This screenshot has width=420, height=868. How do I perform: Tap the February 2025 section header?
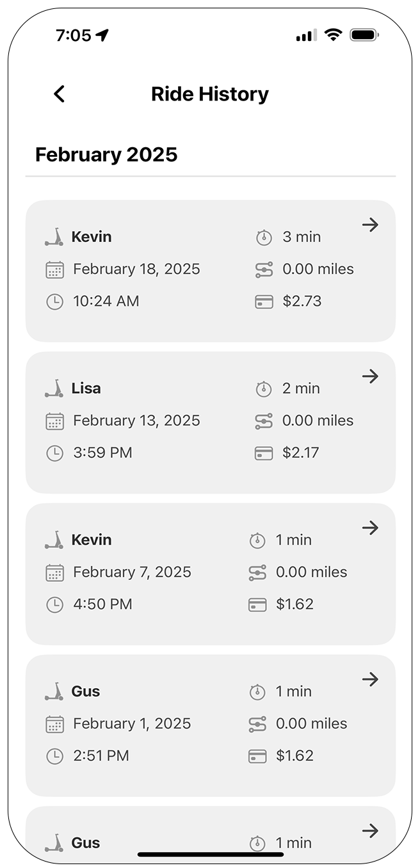pos(106,154)
